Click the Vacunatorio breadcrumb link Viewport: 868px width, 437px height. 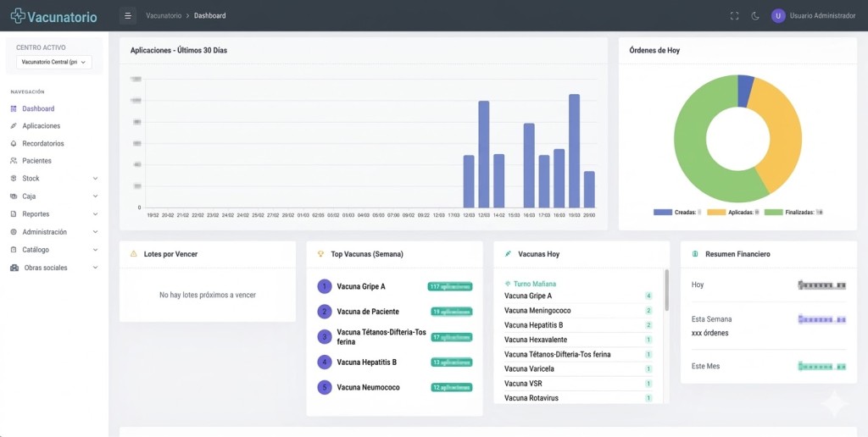point(164,16)
